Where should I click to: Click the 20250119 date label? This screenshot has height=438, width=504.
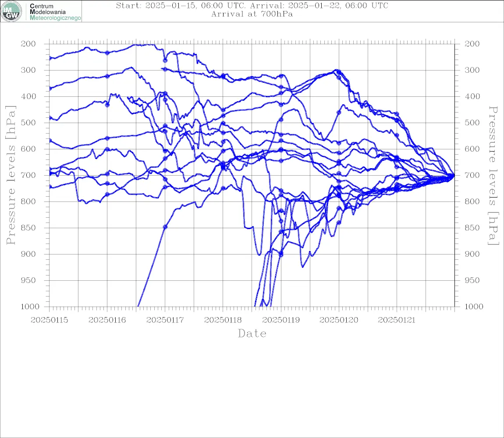[281, 320]
